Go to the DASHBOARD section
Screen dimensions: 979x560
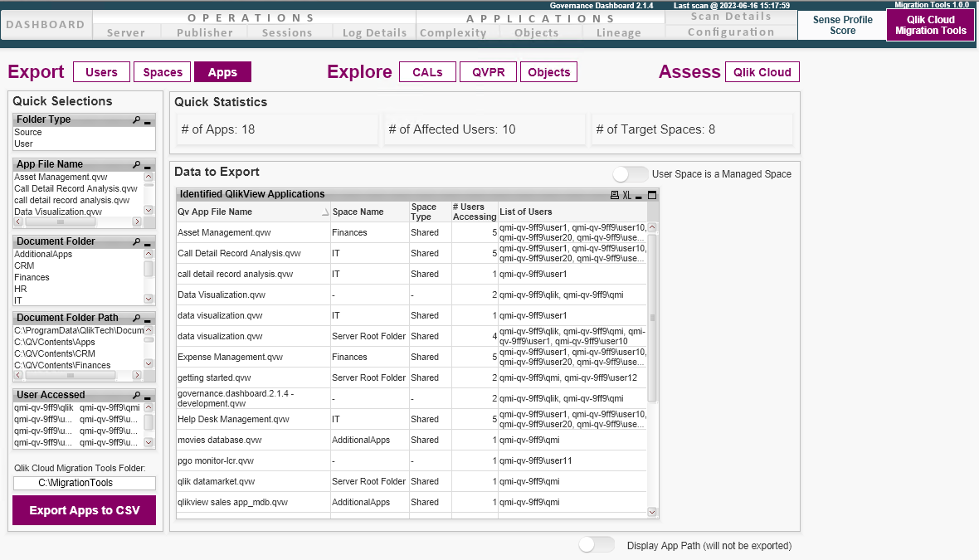click(46, 24)
